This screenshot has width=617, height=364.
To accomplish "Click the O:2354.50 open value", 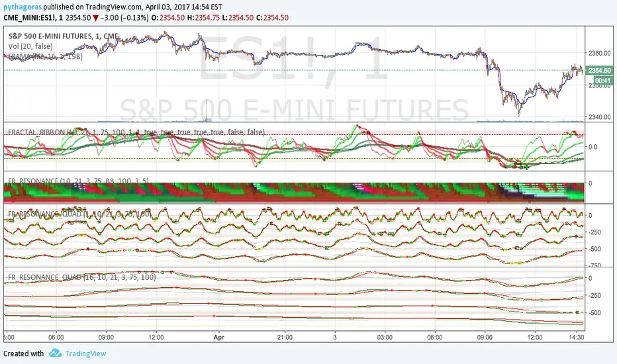I will (x=168, y=18).
